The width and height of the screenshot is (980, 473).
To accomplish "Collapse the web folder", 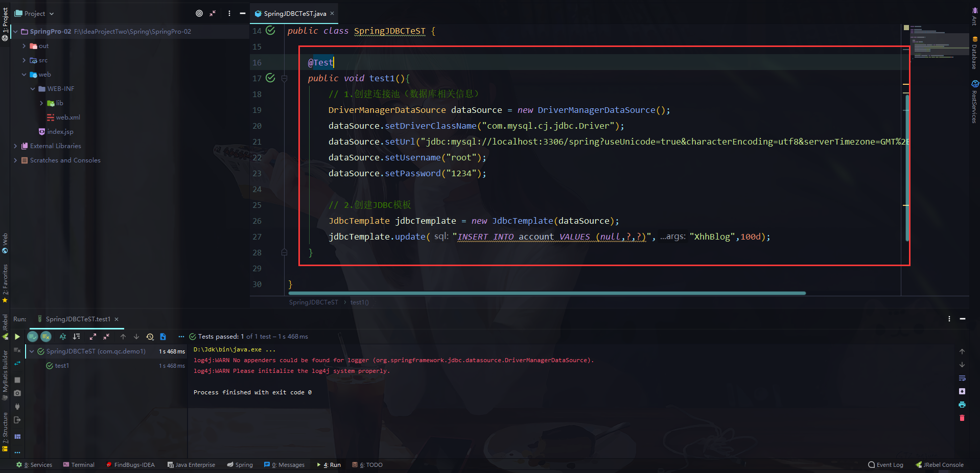I will [x=24, y=75].
